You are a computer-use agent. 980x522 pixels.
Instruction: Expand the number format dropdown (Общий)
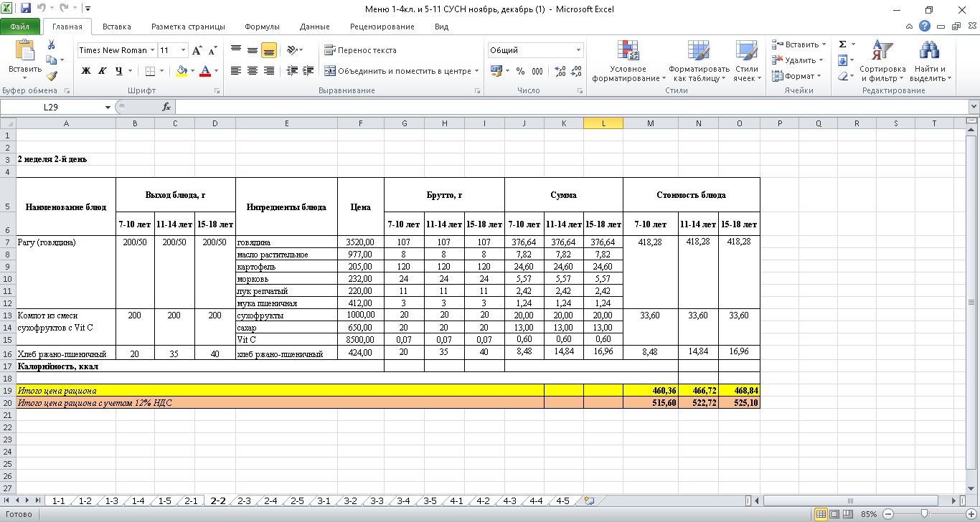coord(578,50)
